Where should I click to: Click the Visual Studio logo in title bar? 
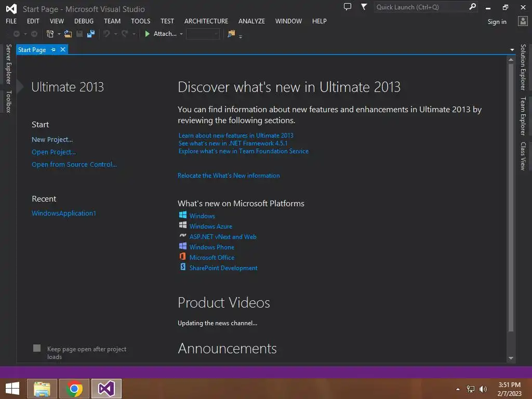click(11, 9)
